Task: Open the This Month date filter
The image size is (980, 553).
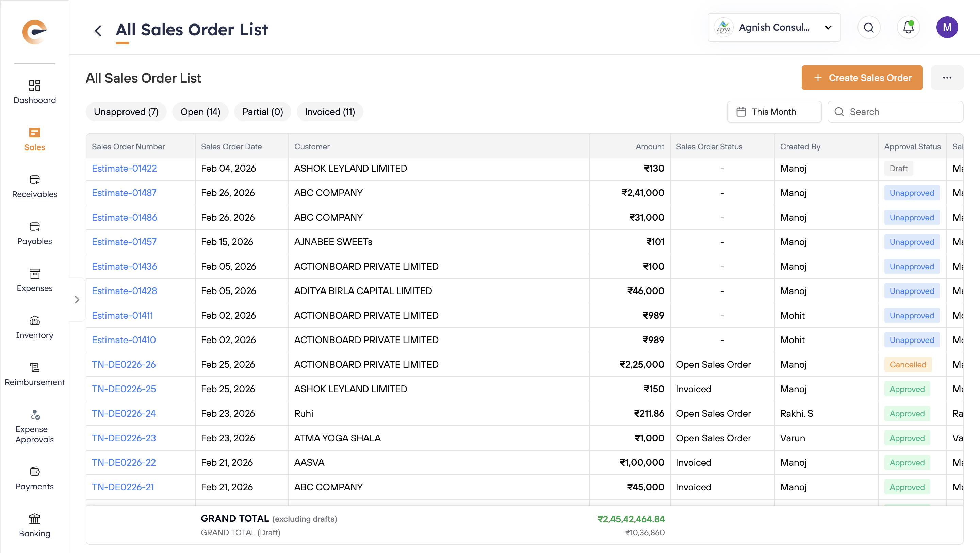Action: click(774, 111)
